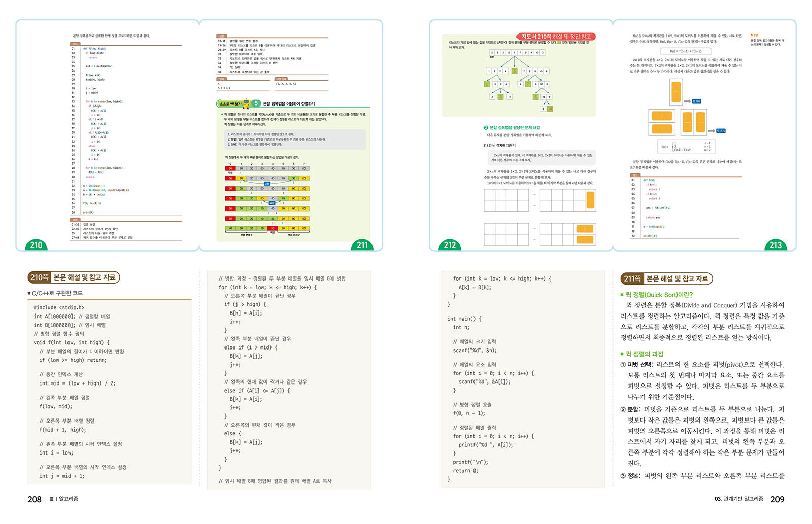Select the 'void f(int low, int high) {' line
This screenshot has width=812, height=524.
coord(72,342)
